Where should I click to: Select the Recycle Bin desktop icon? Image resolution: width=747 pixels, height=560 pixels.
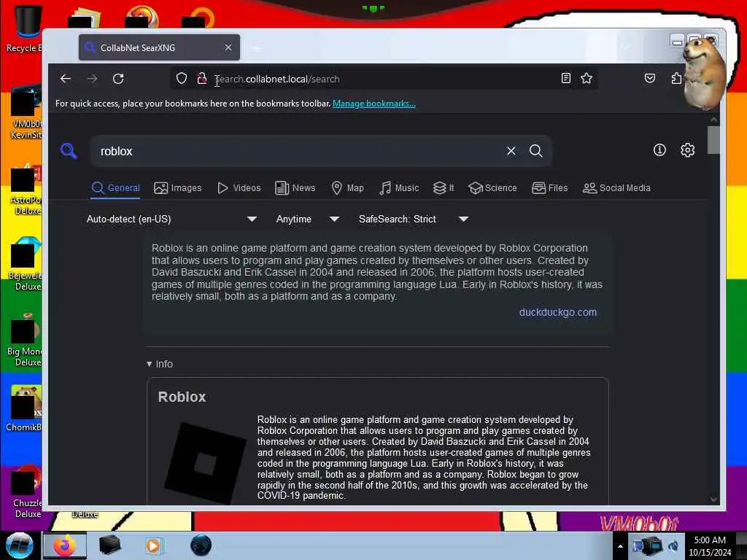click(24, 28)
